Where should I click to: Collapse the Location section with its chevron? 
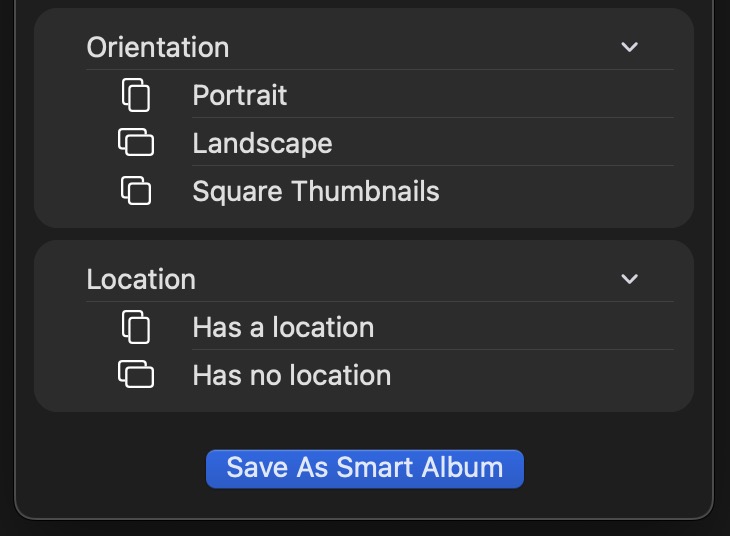[x=629, y=279]
